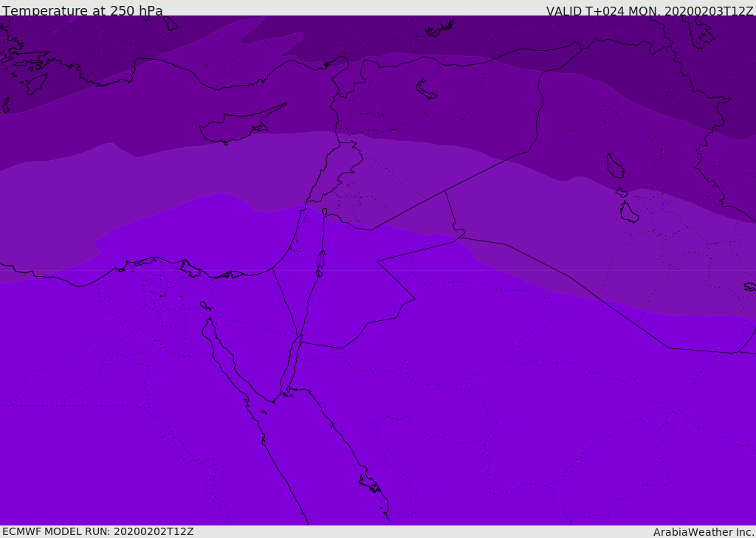Screen dimensions: 756x538
Task: Click the 'Temperature at 250 hPa' title text
Action: tap(83, 10)
